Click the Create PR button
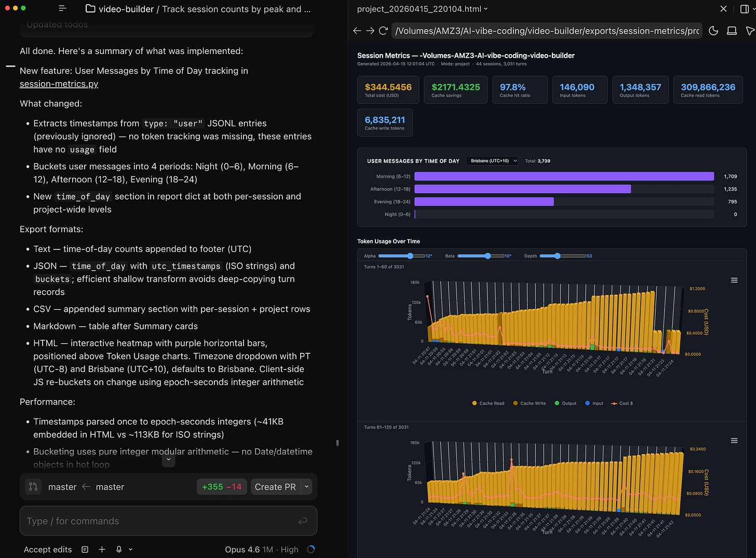The width and height of the screenshot is (756, 558). point(275,487)
